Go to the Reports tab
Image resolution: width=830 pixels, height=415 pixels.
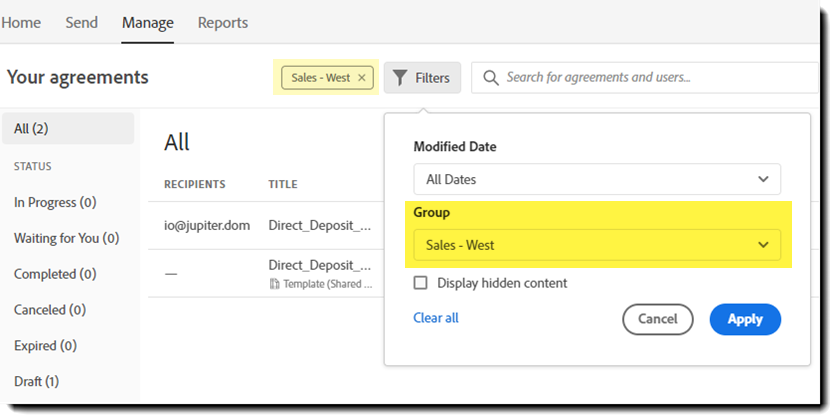click(222, 22)
